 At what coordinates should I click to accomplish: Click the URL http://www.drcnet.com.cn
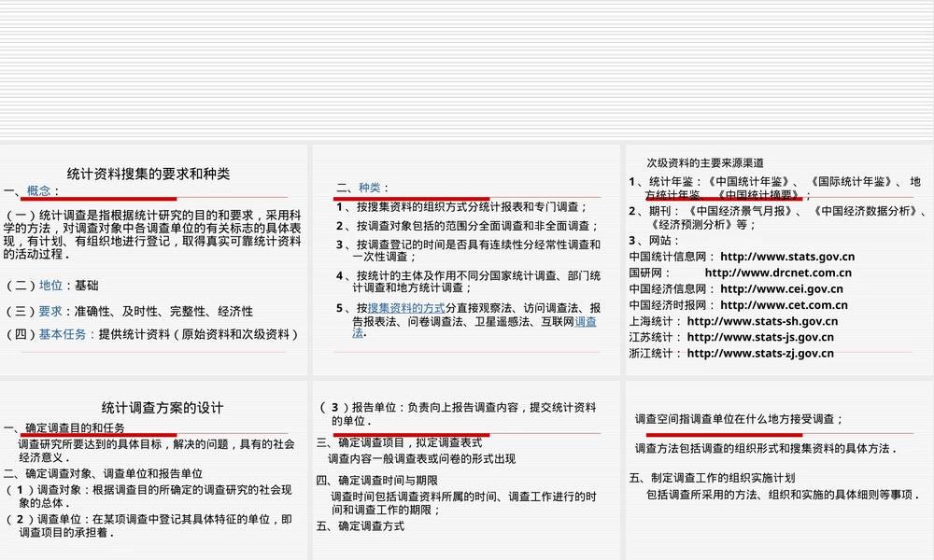pyautogui.click(x=779, y=273)
